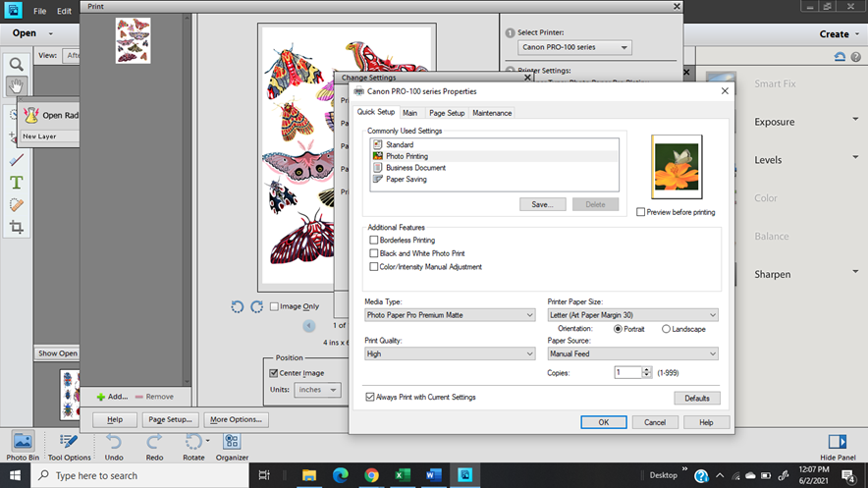
Task: Open Task View on taskbar
Action: coord(264,475)
